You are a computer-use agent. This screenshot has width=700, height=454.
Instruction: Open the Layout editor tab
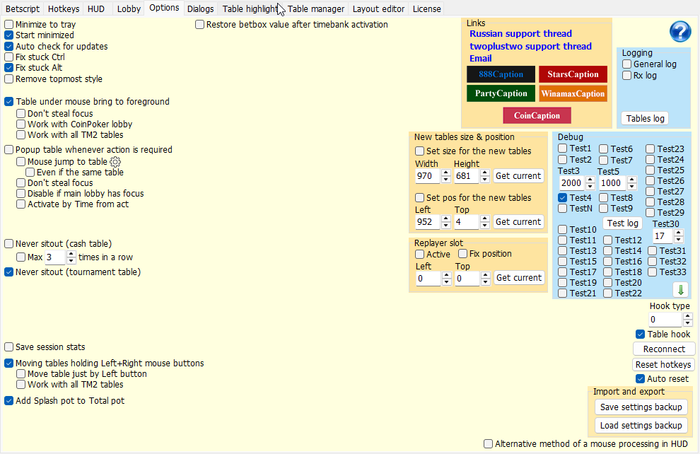click(x=378, y=8)
